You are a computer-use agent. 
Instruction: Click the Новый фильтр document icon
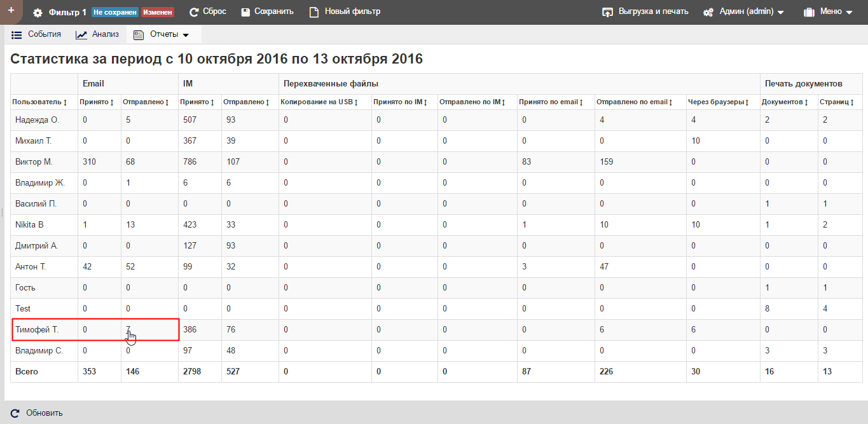(313, 12)
